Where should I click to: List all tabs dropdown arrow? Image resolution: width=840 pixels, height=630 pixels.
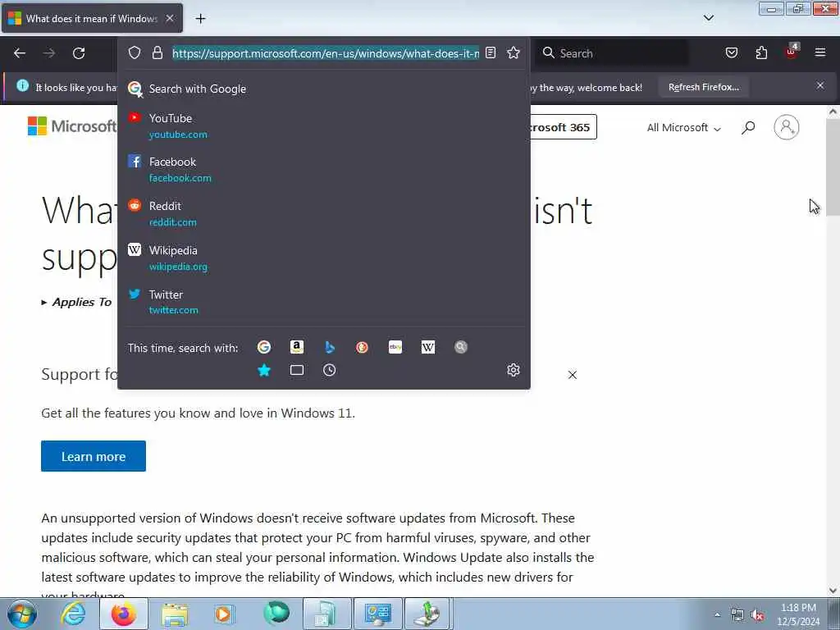(708, 18)
